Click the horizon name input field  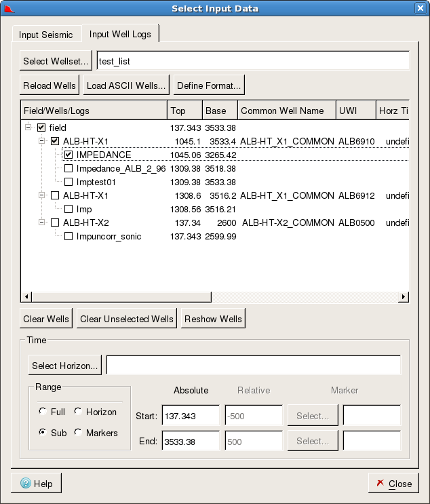pos(254,365)
